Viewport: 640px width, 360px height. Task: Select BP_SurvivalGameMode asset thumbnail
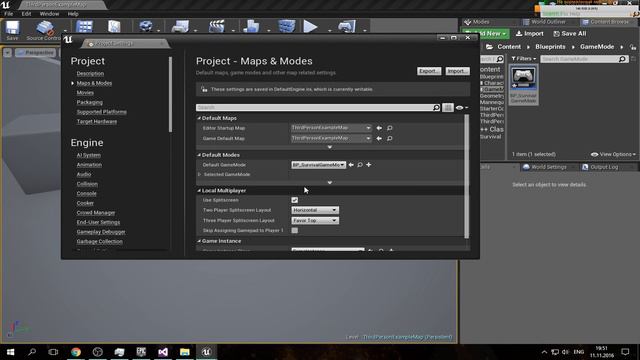(x=524, y=85)
